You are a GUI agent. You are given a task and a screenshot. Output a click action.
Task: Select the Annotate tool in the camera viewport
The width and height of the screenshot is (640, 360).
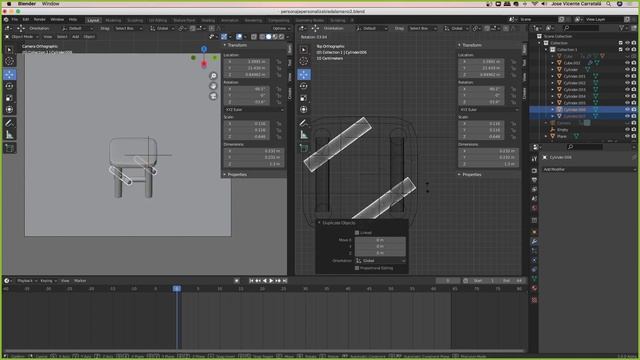tap(9, 123)
